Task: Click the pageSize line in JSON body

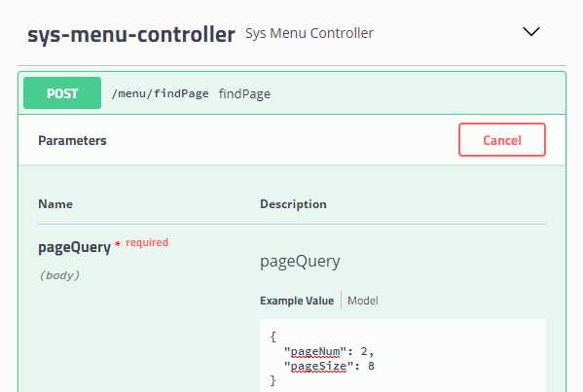Action: (x=329, y=366)
